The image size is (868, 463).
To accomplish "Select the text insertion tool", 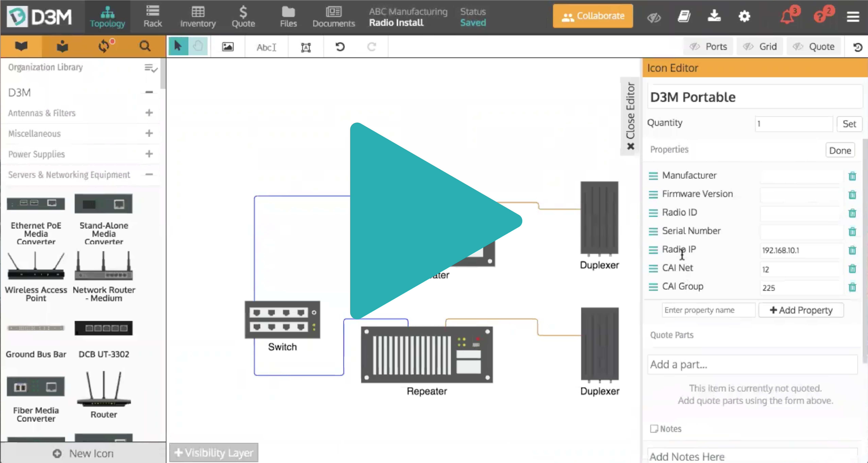I will (x=266, y=47).
